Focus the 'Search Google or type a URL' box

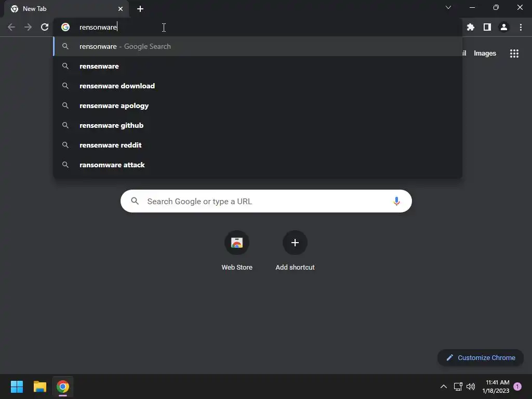pos(266,201)
